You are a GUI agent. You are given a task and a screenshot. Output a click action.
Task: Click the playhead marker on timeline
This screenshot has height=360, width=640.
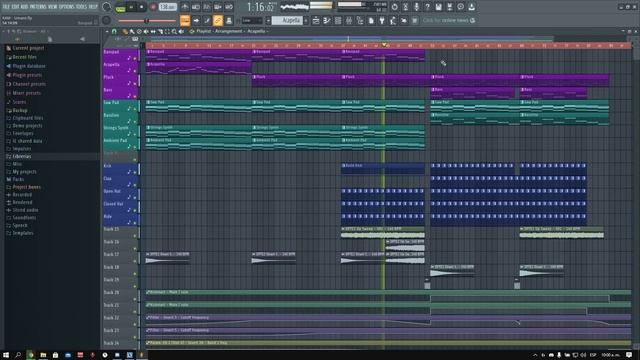coord(384,45)
